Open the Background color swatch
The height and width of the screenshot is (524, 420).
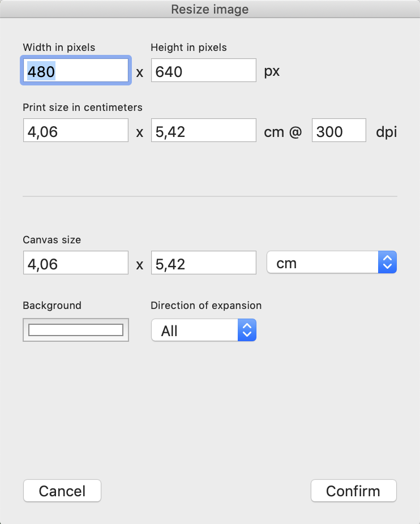point(76,330)
